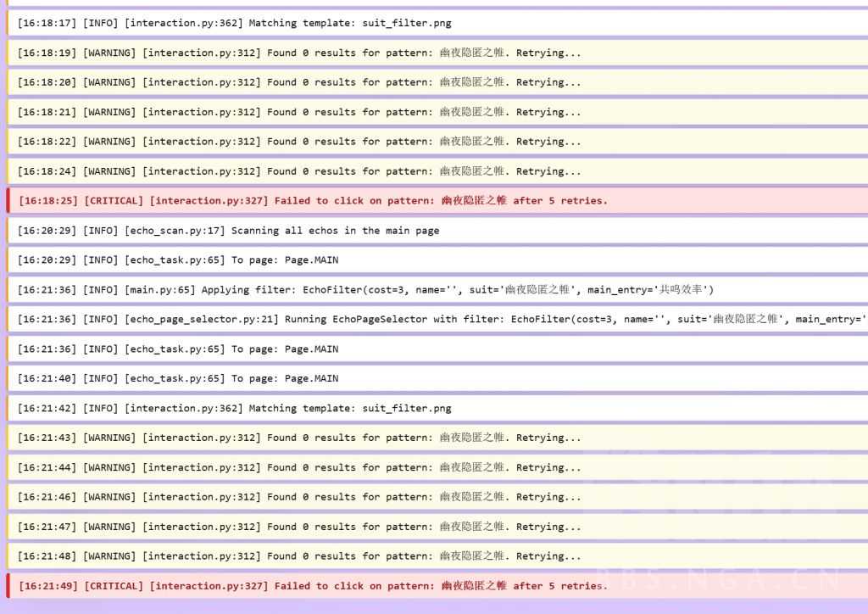Click the 16:21:48 retrying warning entry
The height and width of the screenshot is (614, 868).
click(x=299, y=556)
